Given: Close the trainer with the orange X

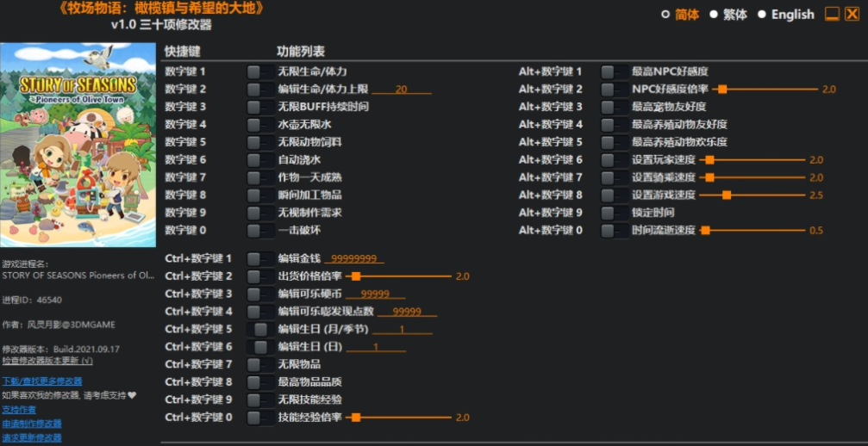Looking at the screenshot, I should [852, 14].
